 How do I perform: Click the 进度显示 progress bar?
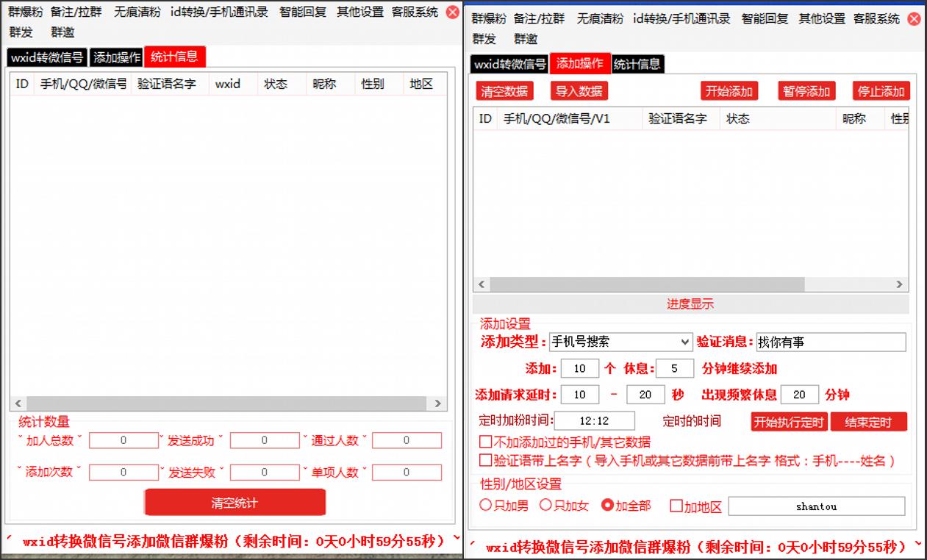coord(690,304)
